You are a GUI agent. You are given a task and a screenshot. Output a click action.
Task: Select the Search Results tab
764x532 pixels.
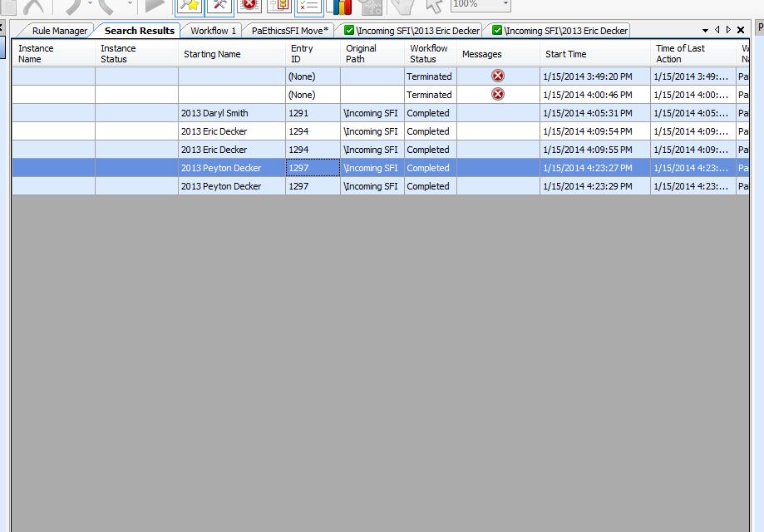[140, 31]
